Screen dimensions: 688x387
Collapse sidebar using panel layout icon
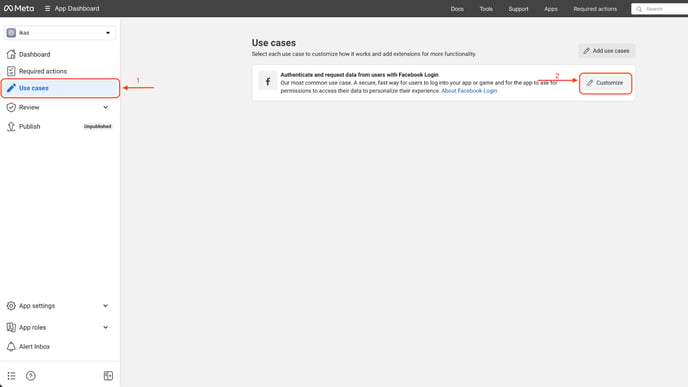click(108, 376)
